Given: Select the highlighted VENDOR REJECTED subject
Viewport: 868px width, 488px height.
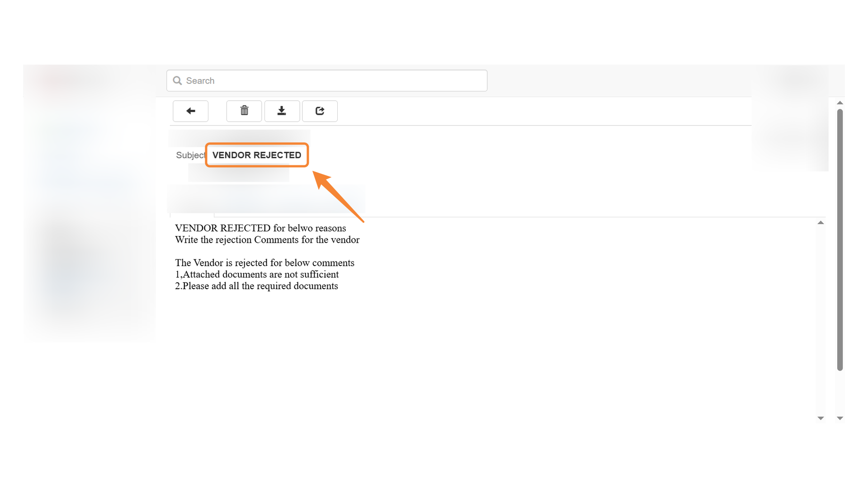Looking at the screenshot, I should pos(256,155).
